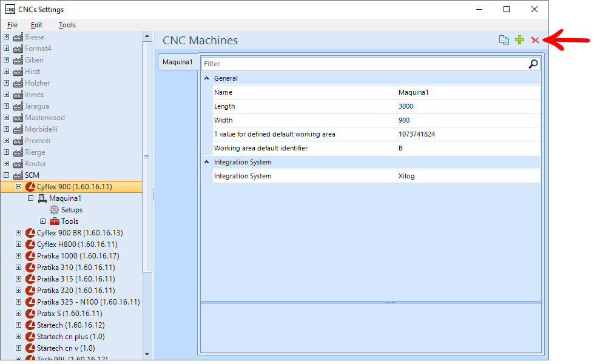Screen dimensions: 600x364
Task: Select Pratika 310 (1.60.16.11) in tree
Action: coord(76,268)
